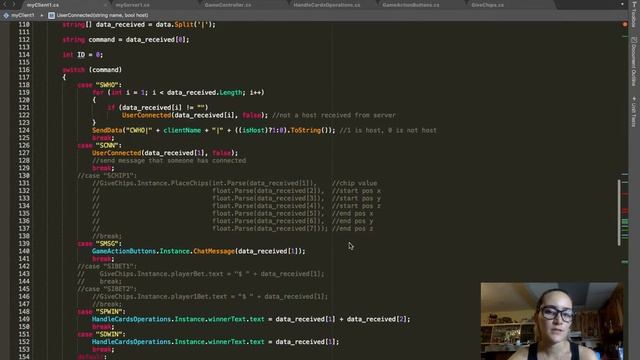Click line number 139 in the gutter
Image resolution: width=640 pixels, height=360 pixels.
24,244
